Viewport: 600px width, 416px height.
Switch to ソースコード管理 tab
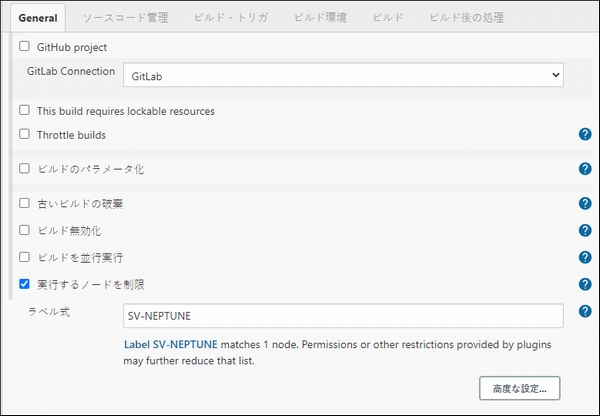pos(126,18)
